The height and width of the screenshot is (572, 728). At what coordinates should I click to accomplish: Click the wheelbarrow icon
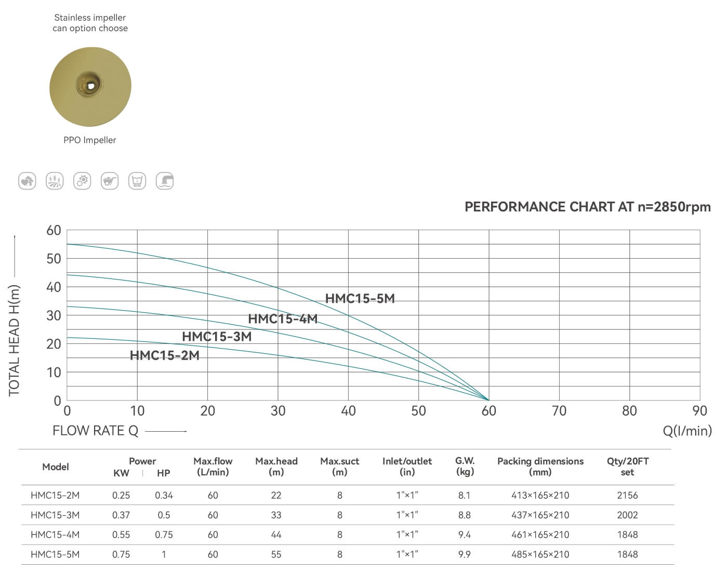tap(110, 181)
